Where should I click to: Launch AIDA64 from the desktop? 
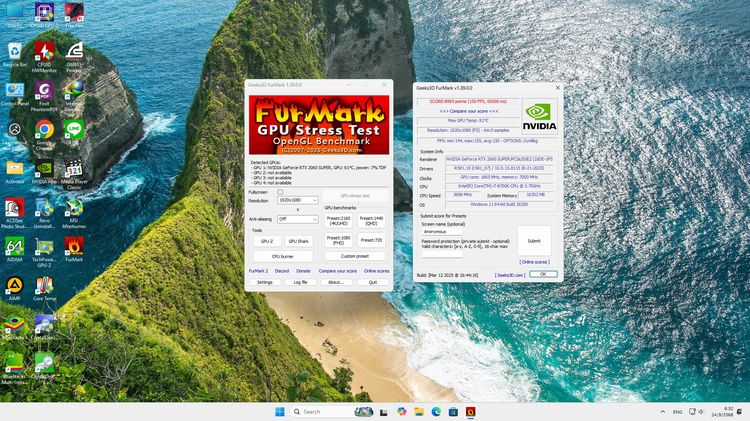click(x=15, y=245)
